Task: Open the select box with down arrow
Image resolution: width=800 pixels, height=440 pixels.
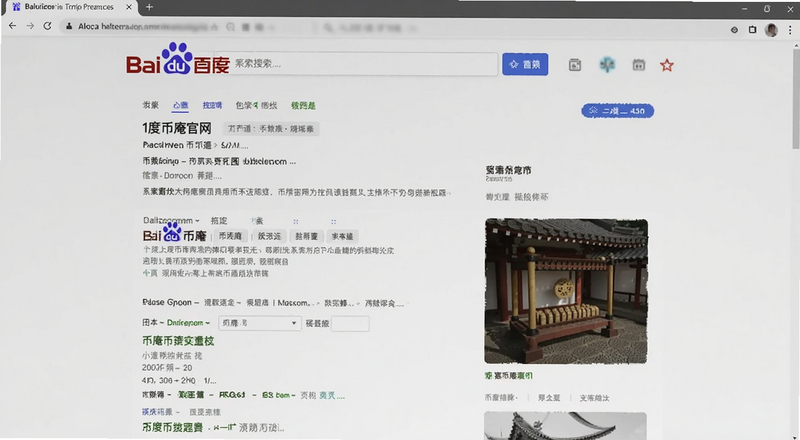Action: click(259, 323)
